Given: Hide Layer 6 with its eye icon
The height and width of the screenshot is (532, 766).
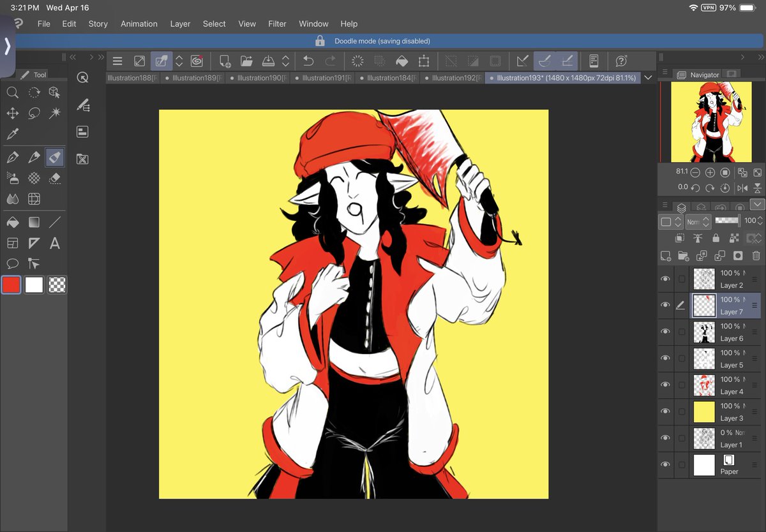Looking at the screenshot, I should pos(665,332).
